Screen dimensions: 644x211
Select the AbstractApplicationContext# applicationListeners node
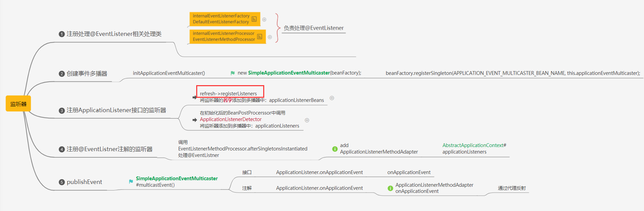pyautogui.click(x=474, y=149)
